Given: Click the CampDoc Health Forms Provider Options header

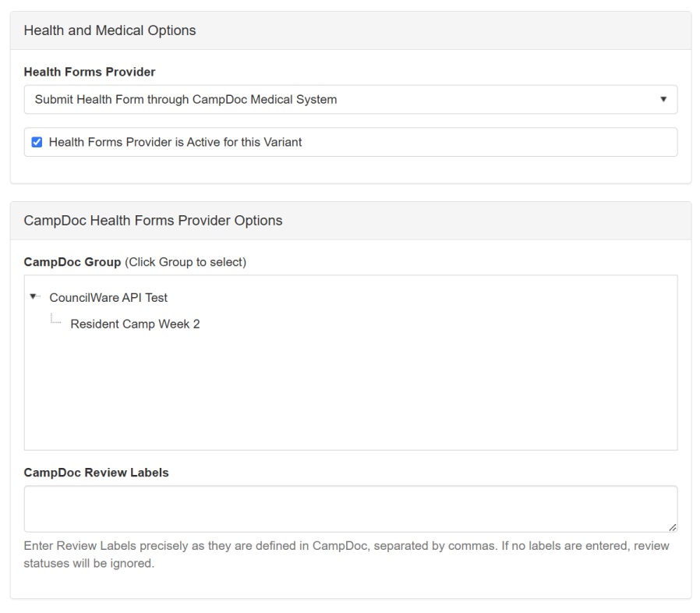Looking at the screenshot, I should coord(153,221).
